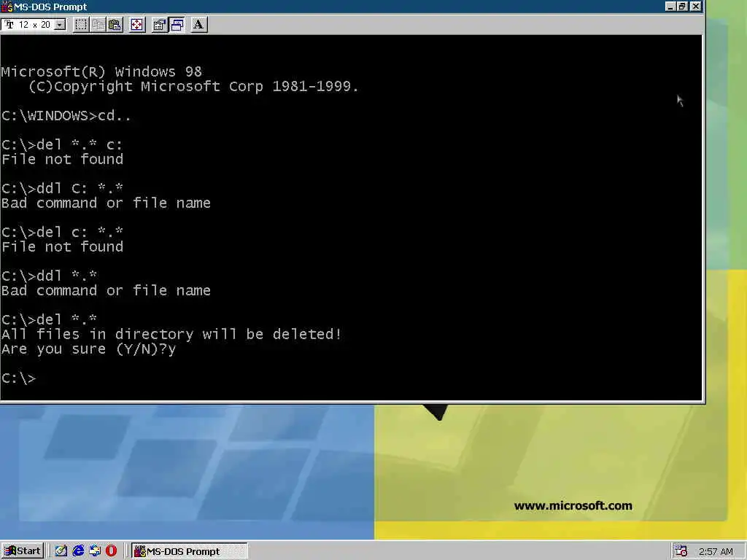747x560 pixels.
Task: Select the MS-DOS Prompt taskbar button
Action: click(190, 551)
